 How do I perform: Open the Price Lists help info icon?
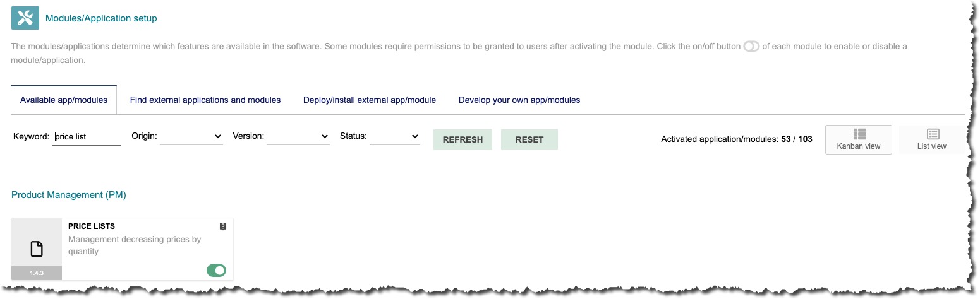(x=223, y=226)
